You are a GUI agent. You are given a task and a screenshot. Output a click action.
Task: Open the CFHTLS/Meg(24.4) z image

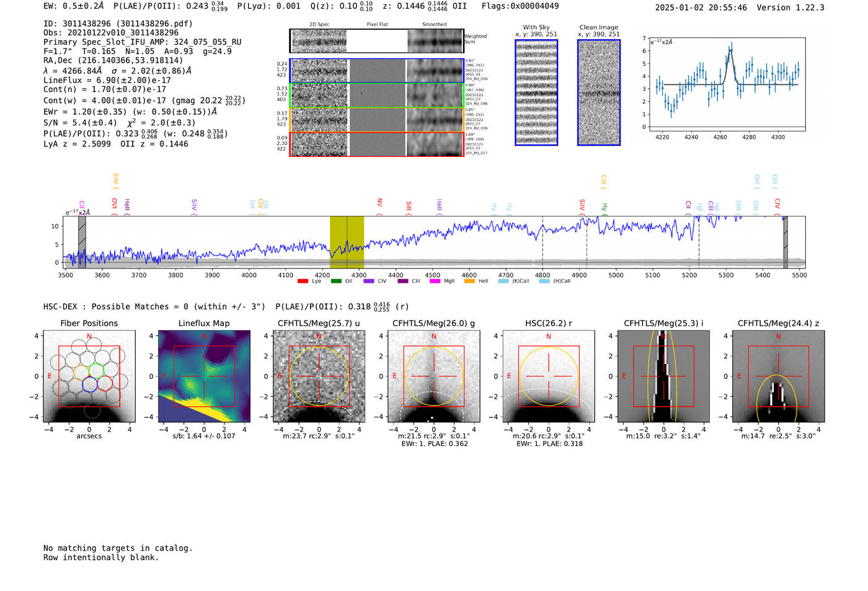(x=778, y=376)
